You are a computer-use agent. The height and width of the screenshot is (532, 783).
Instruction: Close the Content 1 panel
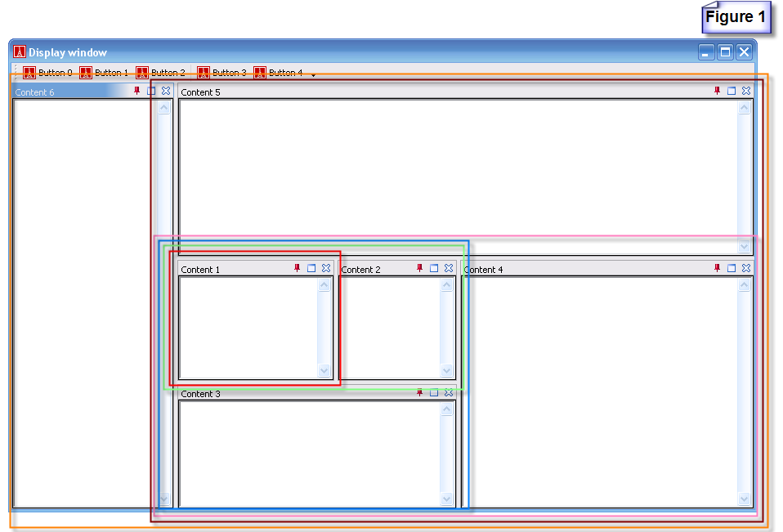[326, 268]
